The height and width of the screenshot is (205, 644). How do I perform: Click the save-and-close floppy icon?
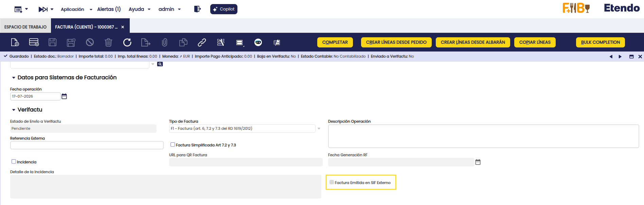71,42
